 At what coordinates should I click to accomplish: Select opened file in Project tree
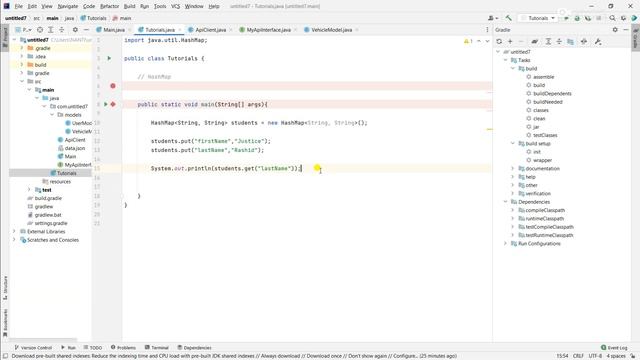40,30
